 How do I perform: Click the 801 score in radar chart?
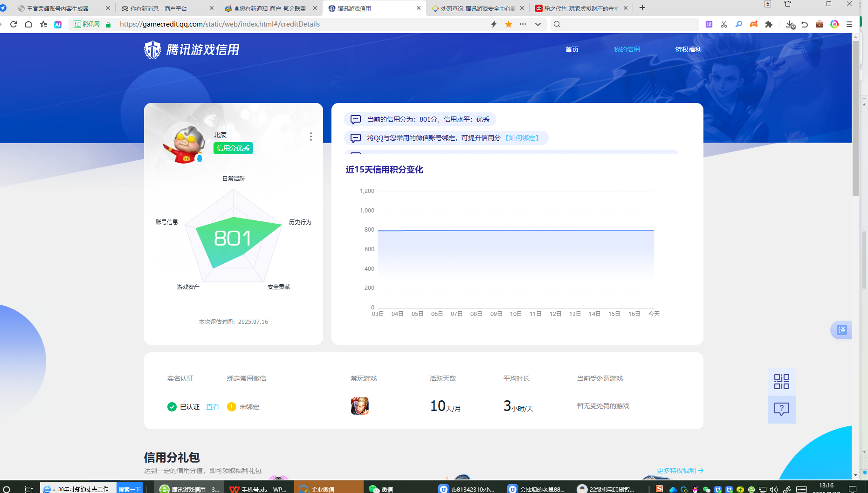click(x=233, y=239)
